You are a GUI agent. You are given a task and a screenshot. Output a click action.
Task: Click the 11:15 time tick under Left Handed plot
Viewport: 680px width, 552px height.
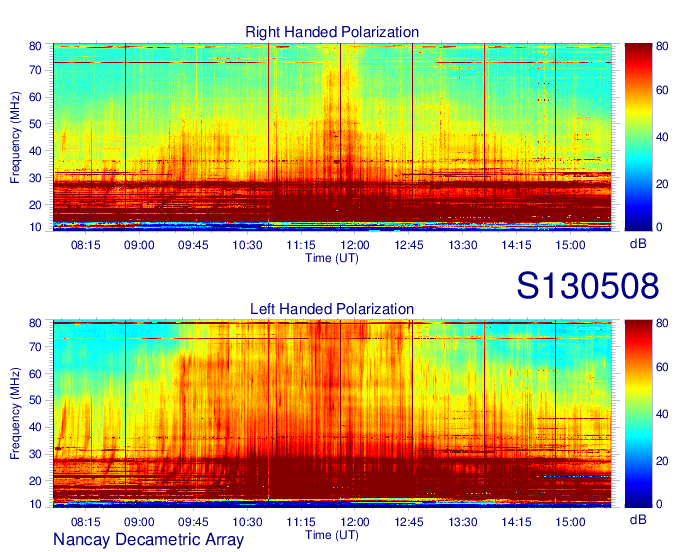click(301, 522)
